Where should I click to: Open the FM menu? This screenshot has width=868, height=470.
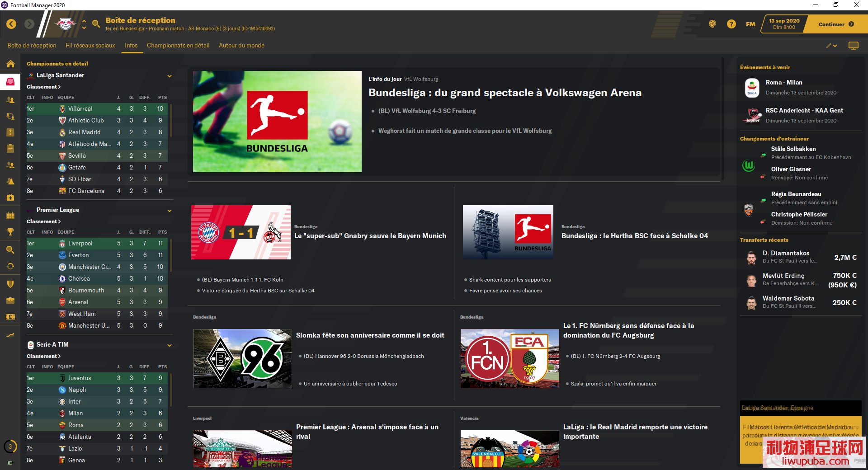tap(750, 24)
